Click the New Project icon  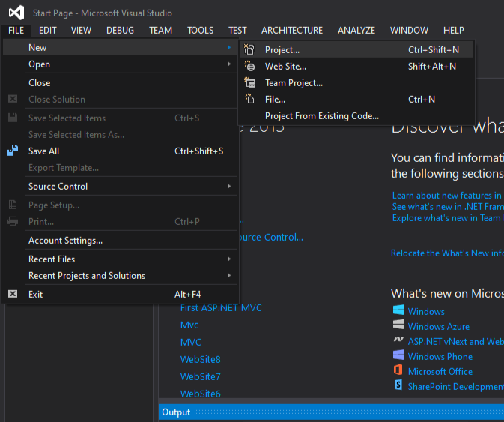click(249, 49)
